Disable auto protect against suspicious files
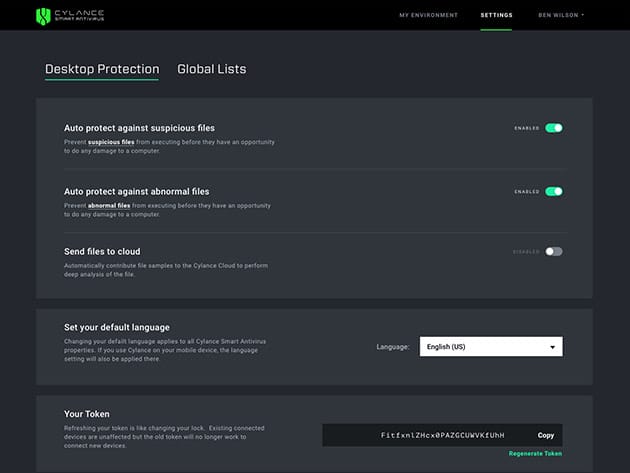This screenshot has height=473, width=630. point(553,128)
